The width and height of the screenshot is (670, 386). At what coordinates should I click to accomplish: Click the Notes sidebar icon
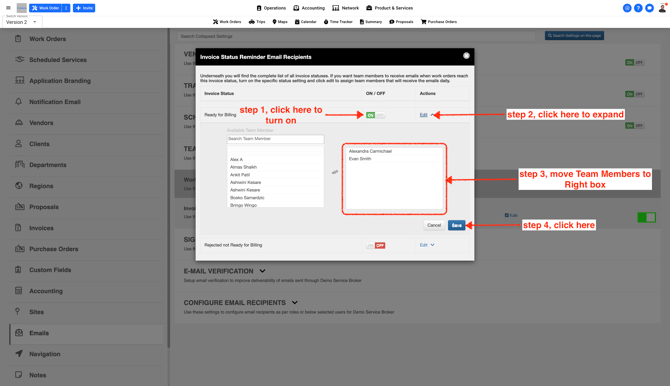tap(18, 374)
